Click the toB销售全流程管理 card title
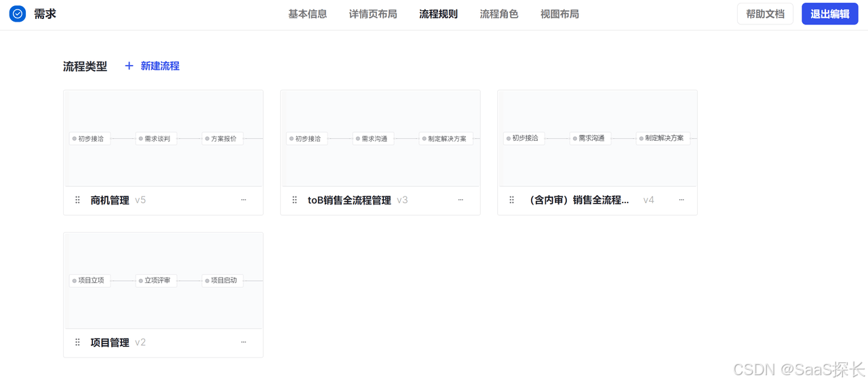The height and width of the screenshot is (384, 868). coord(349,200)
